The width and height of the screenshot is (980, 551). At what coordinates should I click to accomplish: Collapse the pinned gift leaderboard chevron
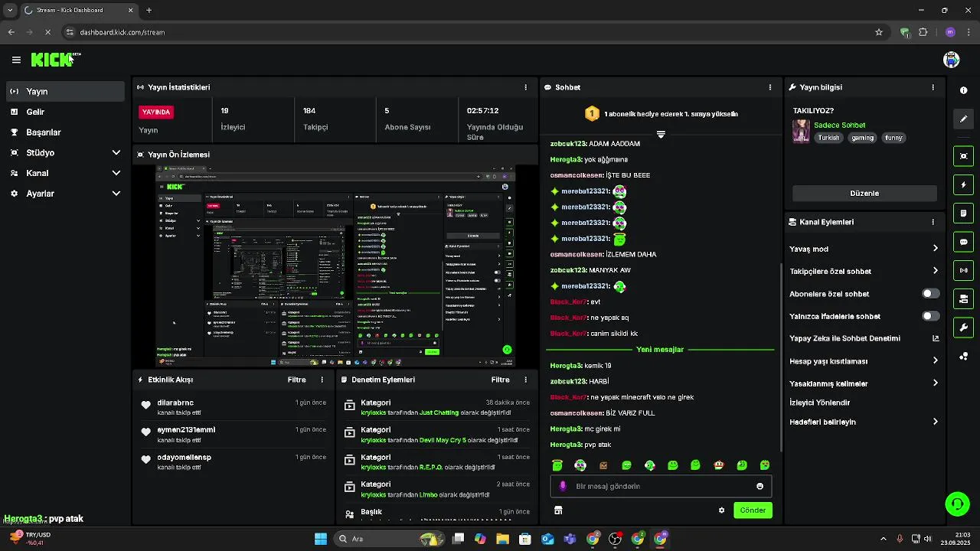[x=661, y=134]
